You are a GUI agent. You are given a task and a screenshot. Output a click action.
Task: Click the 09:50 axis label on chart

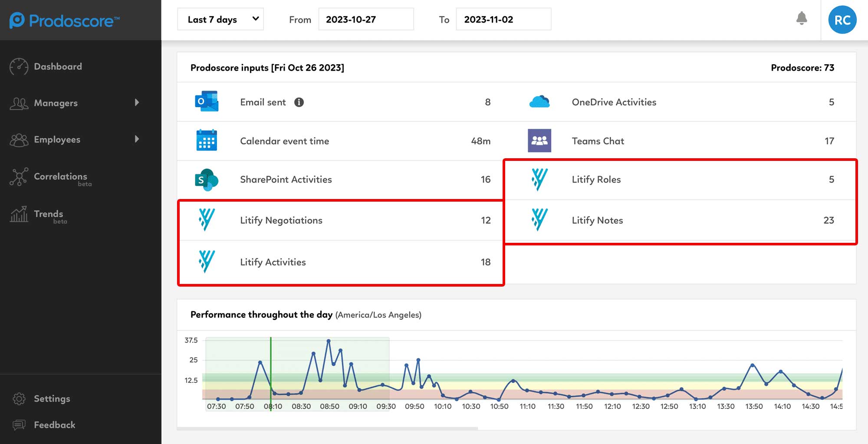point(414,406)
